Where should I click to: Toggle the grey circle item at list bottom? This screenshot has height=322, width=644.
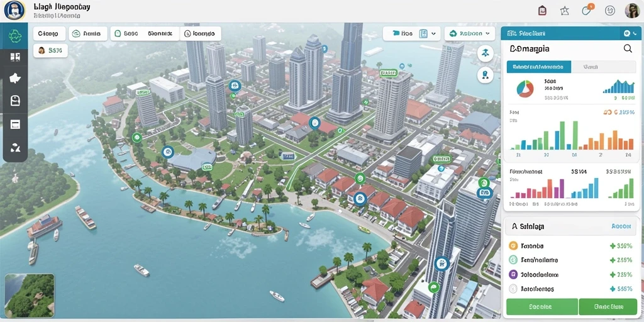513,289
